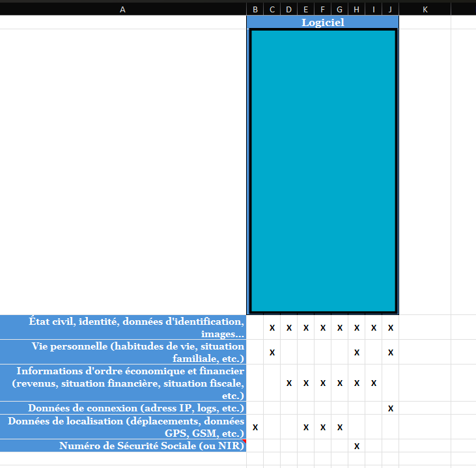This screenshot has width=476, height=468.
Task: Select the Informations d'ordre économique label cell
Action: (x=123, y=383)
